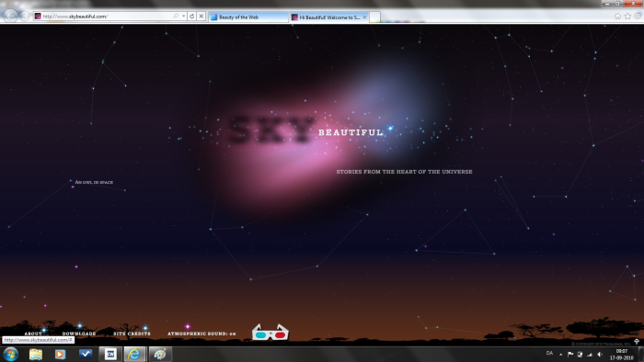Click the 3D glasses icon
The image size is (644, 362).
(270, 333)
